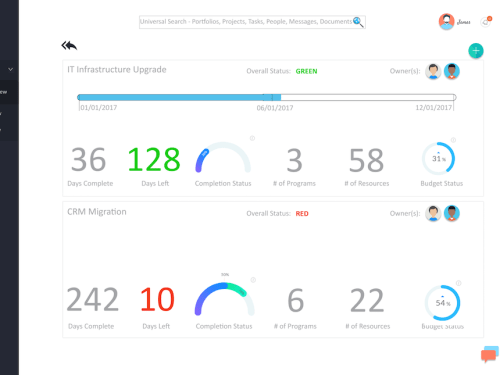The height and width of the screenshot is (375, 500).
Task: Click second owner avatar in CRM Migration
Action: [x=452, y=213]
